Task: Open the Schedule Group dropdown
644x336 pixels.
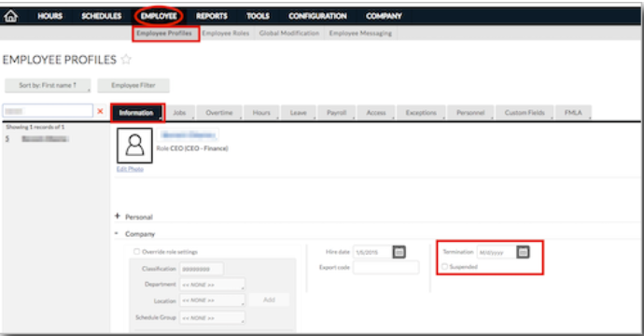Action: pos(212,317)
